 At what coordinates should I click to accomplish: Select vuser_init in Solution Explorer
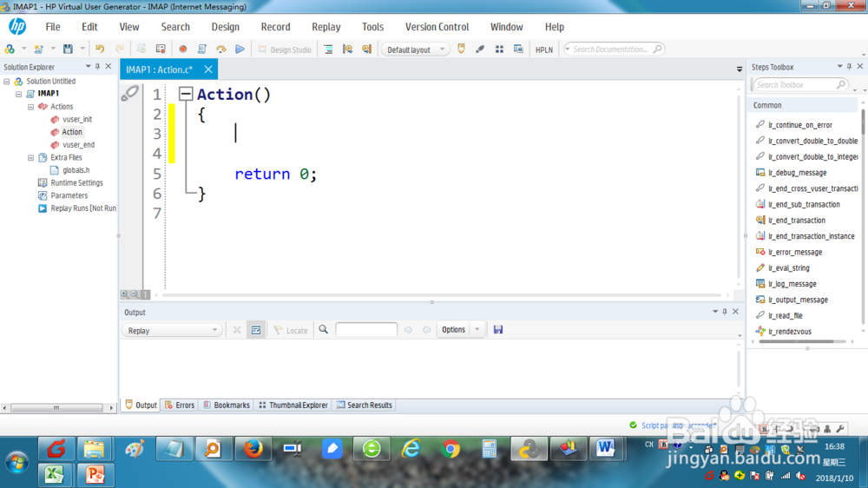point(77,119)
